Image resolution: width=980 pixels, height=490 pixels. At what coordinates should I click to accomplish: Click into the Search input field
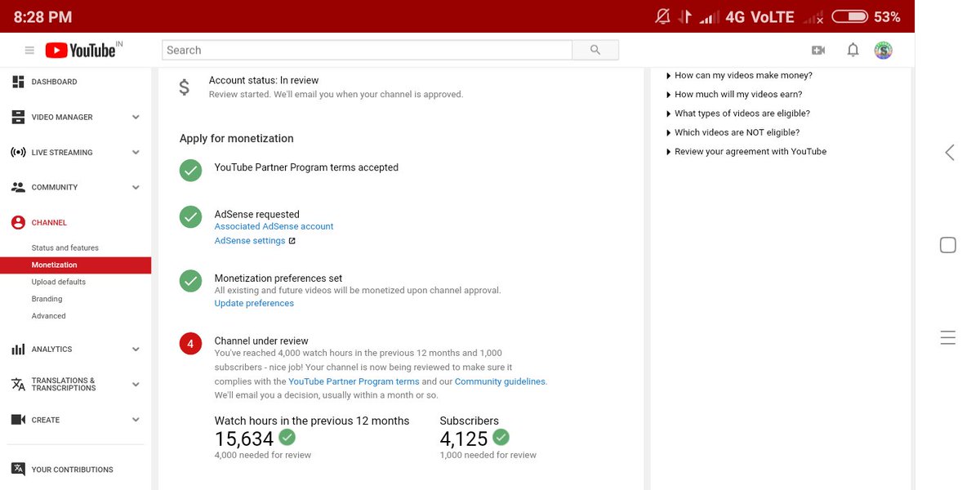[x=367, y=50]
